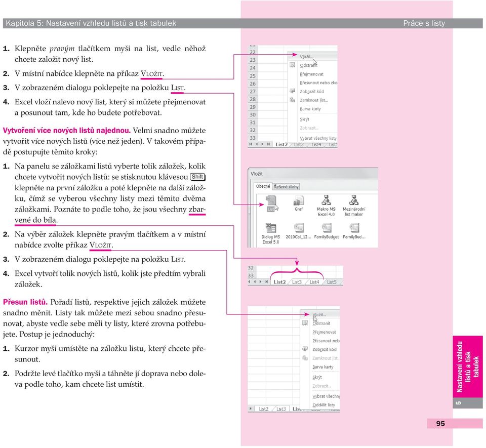Screen dimensions: 486x448
Task: Click the Odstranit icon in the top context menu
Action: (x=292, y=65)
